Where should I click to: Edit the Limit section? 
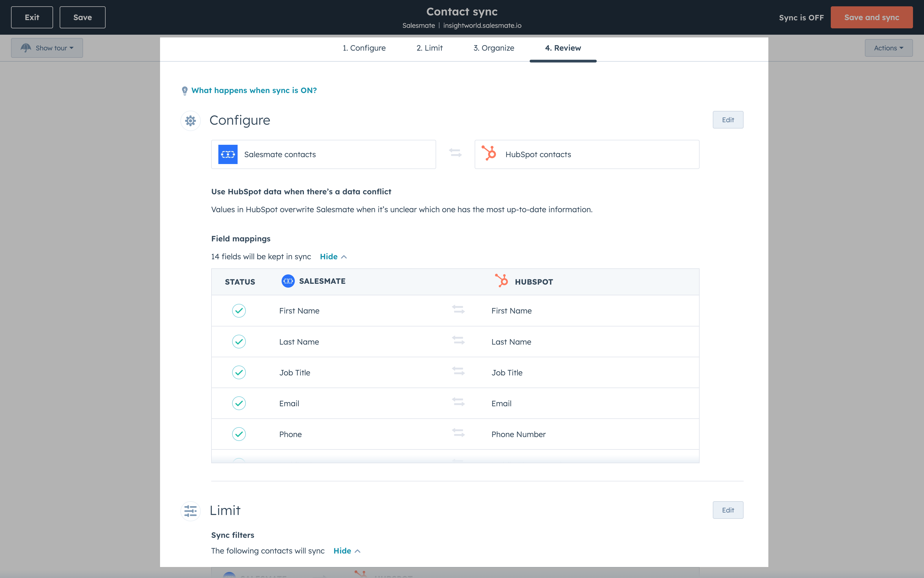pyautogui.click(x=728, y=510)
